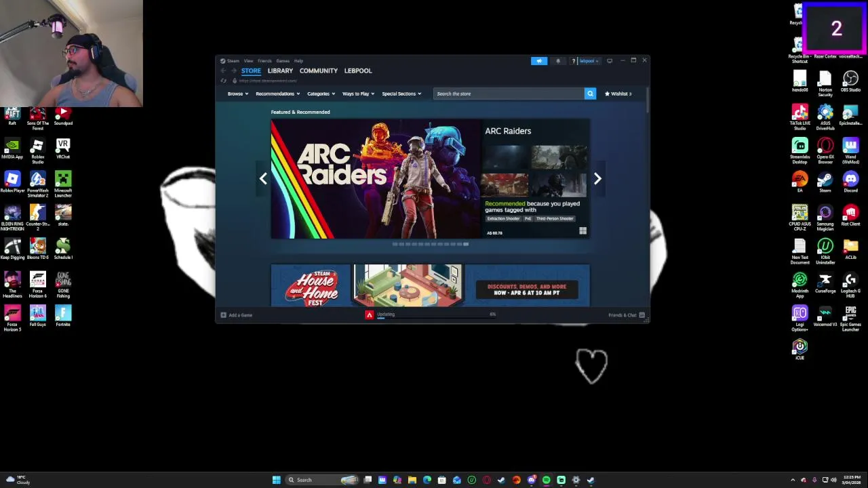
Task: Click the taskbar Search box
Action: 322,480
